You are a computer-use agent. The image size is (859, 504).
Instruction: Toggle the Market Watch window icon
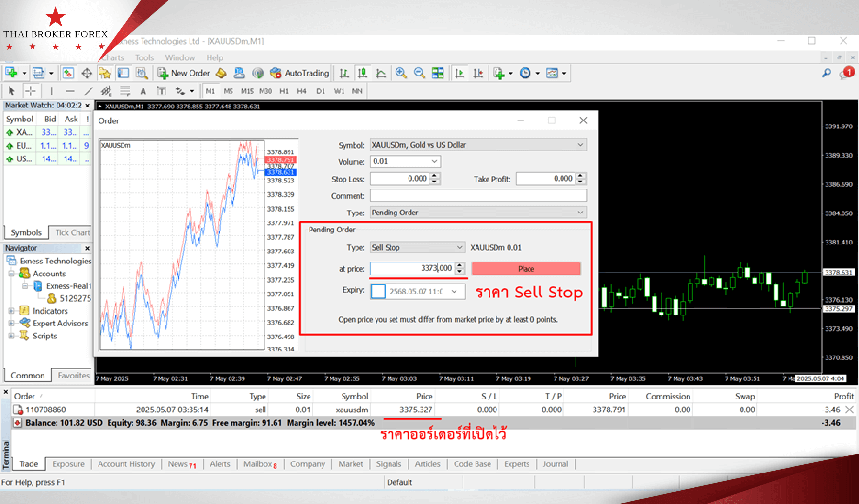point(68,73)
